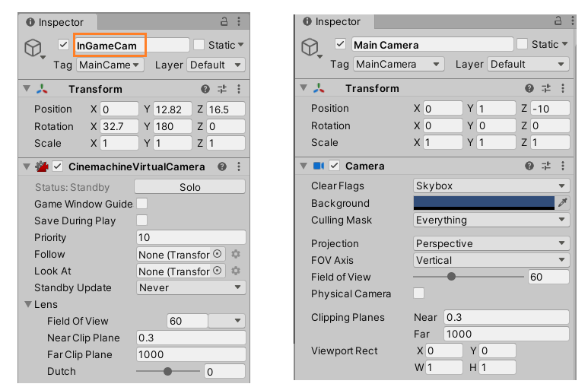Click the Background color swatch
588x387 pixels.
click(x=484, y=203)
